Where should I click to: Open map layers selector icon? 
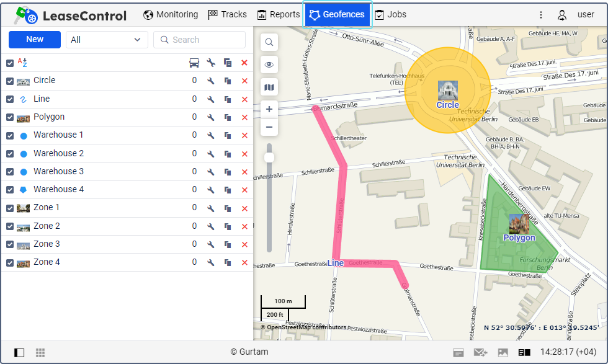pos(269,87)
